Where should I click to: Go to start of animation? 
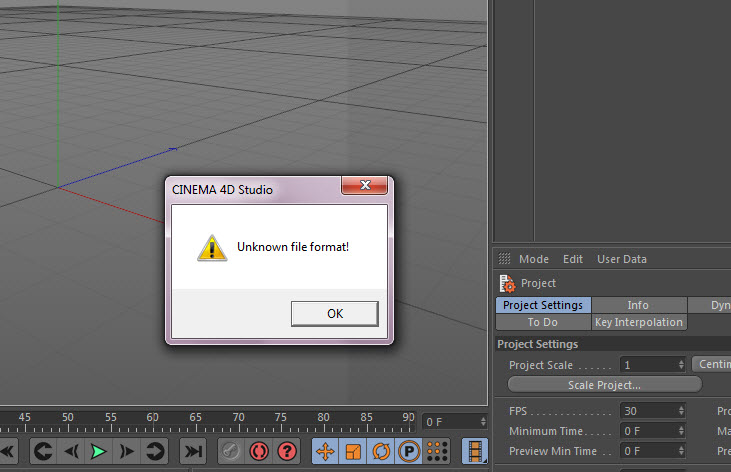click(x=7, y=451)
